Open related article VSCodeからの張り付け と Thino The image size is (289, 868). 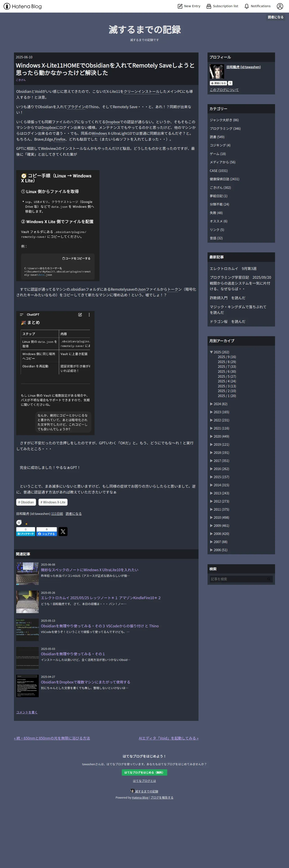click(99, 626)
